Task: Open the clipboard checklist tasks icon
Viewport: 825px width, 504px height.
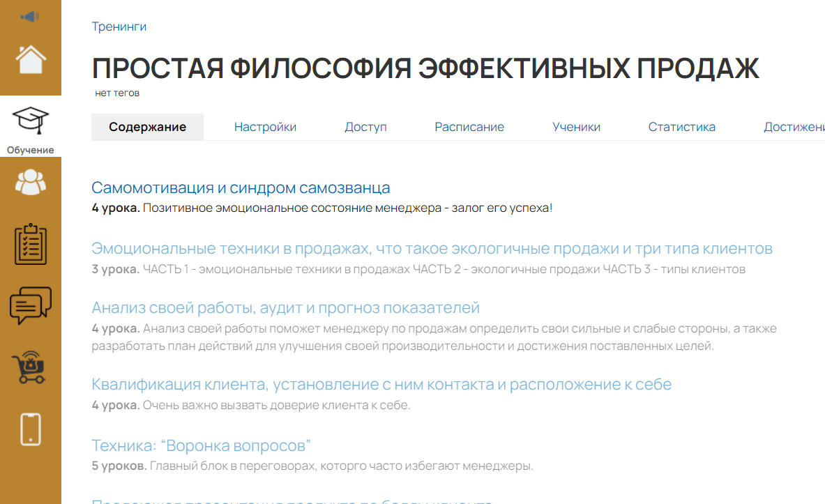Action: 31,244
